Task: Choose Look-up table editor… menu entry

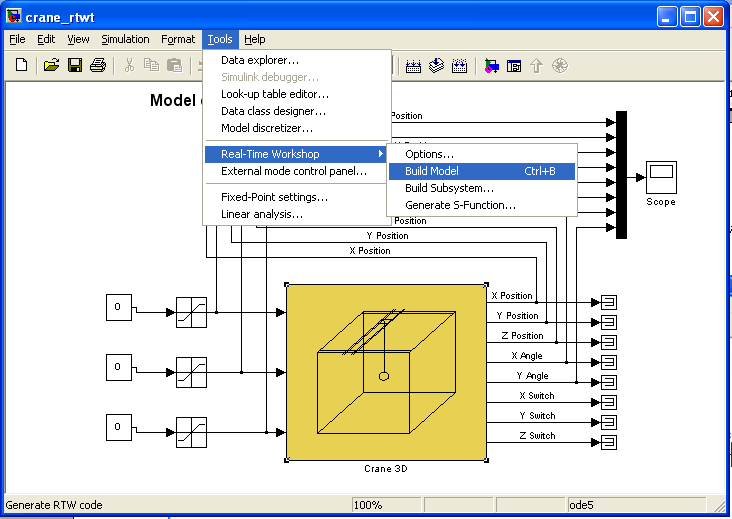Action: pyautogui.click(x=296, y=94)
